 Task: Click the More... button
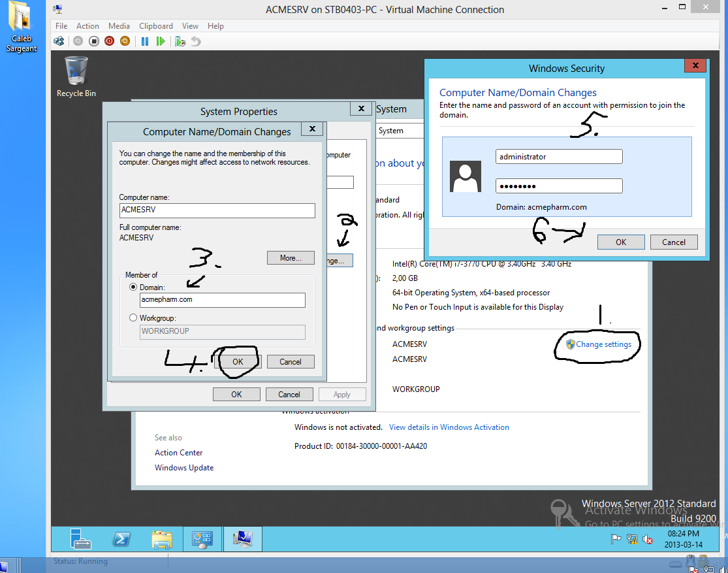pyautogui.click(x=291, y=258)
